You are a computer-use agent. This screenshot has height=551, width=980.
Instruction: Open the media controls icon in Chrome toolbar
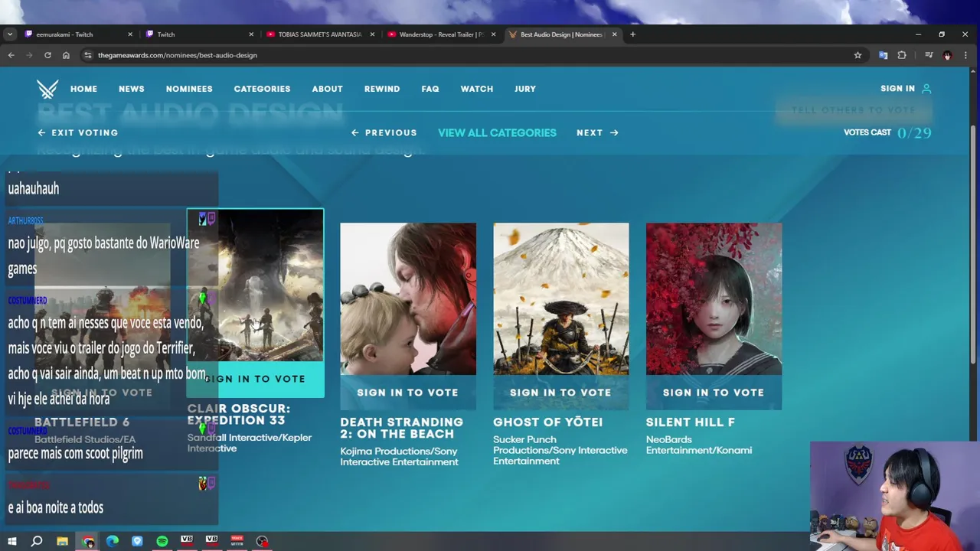(929, 55)
